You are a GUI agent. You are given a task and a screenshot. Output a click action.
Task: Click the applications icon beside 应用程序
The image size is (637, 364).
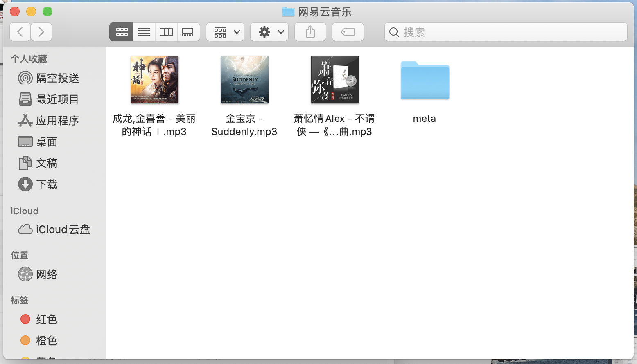click(25, 120)
